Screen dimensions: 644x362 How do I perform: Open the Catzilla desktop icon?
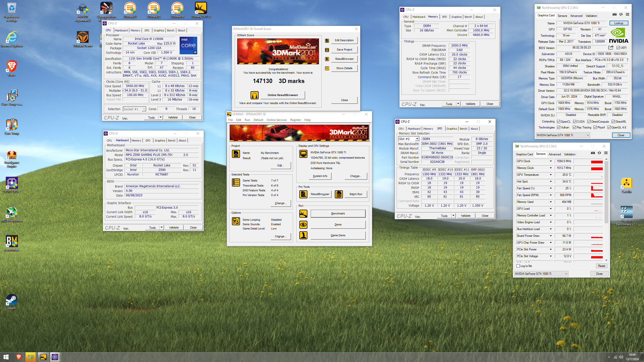pos(626,185)
